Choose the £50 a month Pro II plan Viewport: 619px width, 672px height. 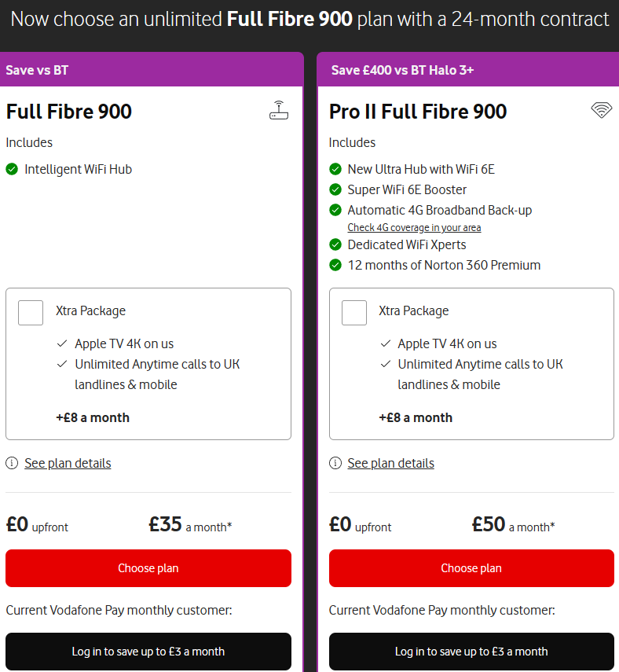471,568
